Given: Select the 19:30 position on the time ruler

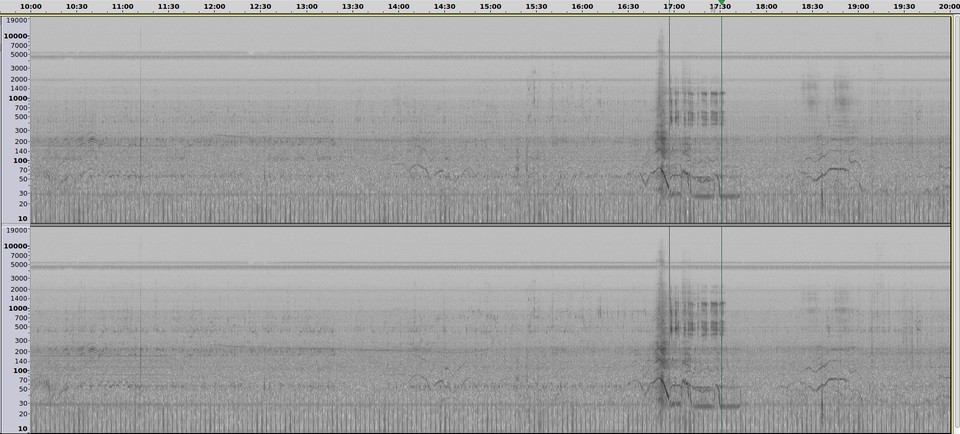Looking at the screenshot, I should coord(904,6).
